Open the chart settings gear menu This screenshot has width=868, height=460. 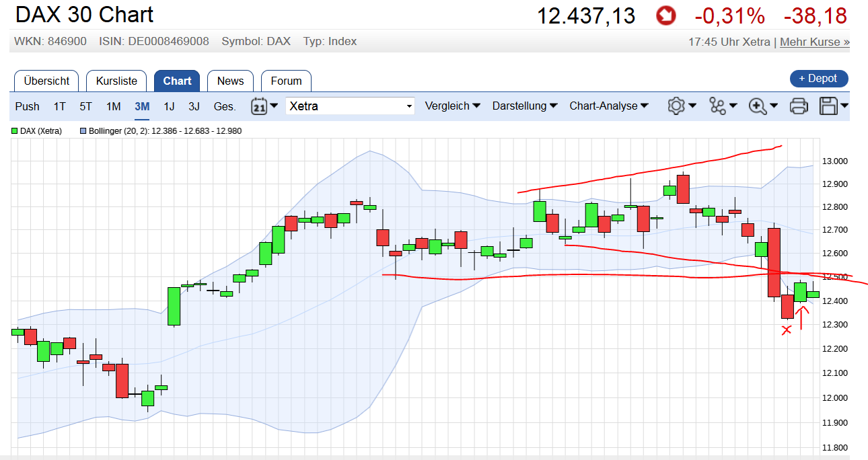(682, 106)
